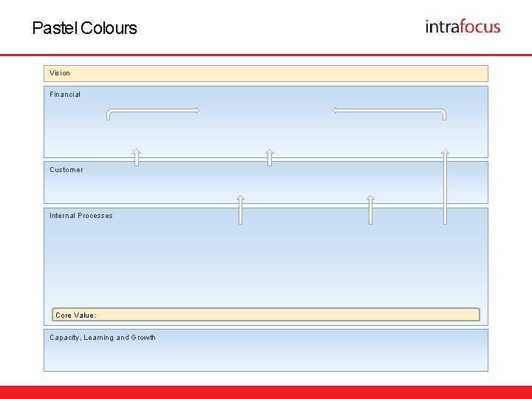Click the Internal Processes label
The width and height of the screenshot is (532, 399).
(81, 216)
